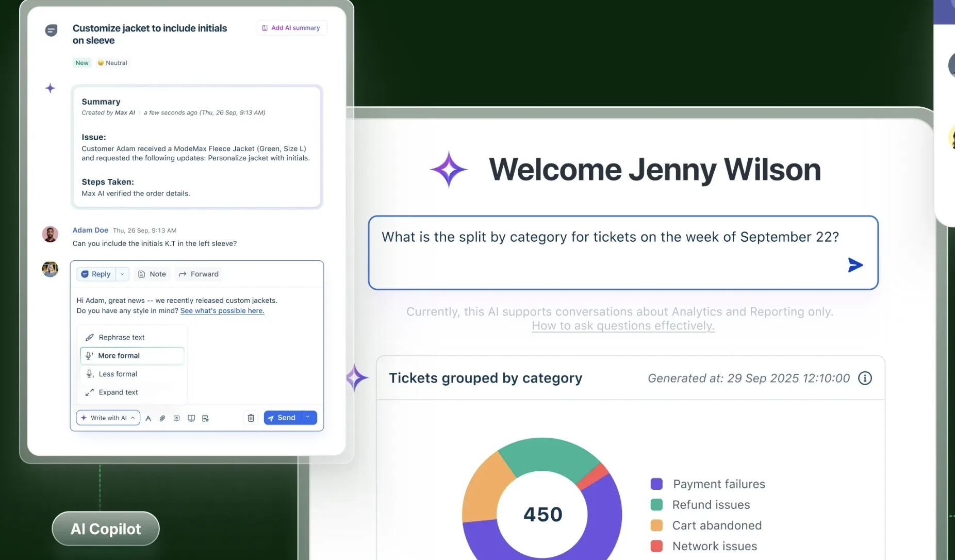Open chart info icon beside Generated at
This screenshot has height=560, width=955.
(x=865, y=378)
